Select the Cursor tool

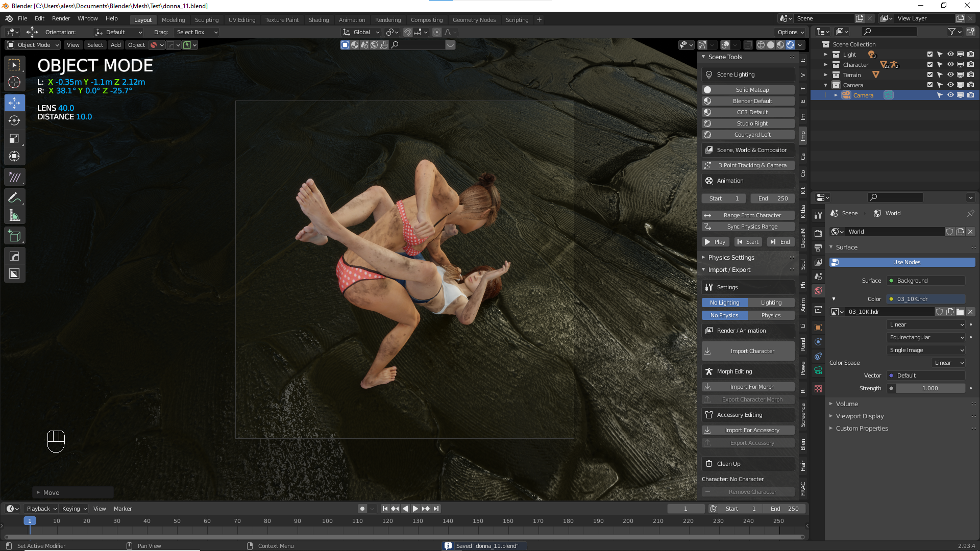coord(14,83)
